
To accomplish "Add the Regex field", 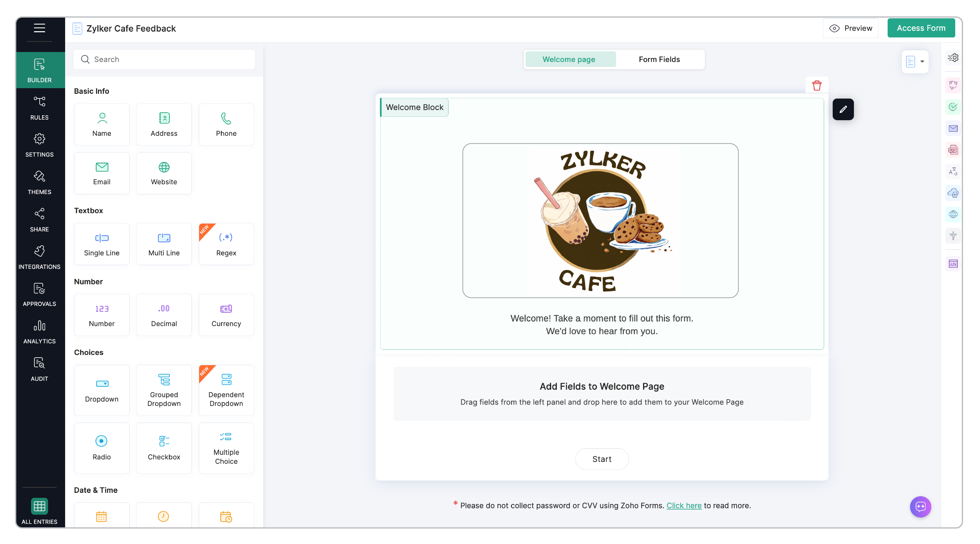I will click(x=226, y=244).
